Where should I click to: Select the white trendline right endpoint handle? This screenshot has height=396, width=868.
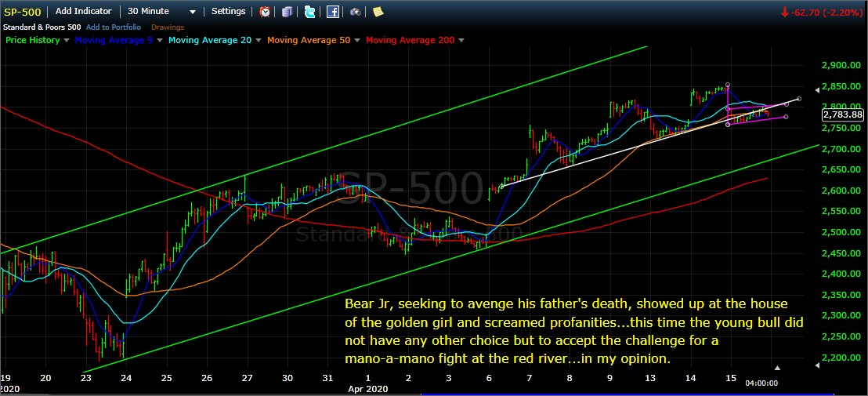[799, 99]
